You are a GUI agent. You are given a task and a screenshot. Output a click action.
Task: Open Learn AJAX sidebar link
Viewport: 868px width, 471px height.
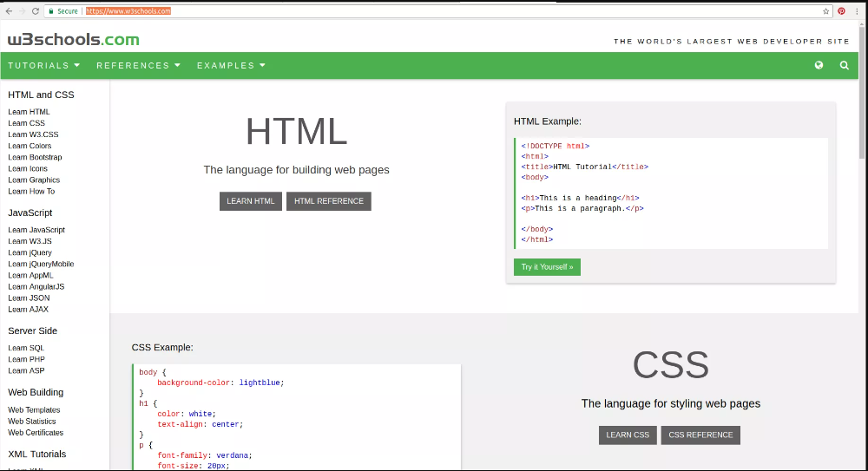click(29, 310)
